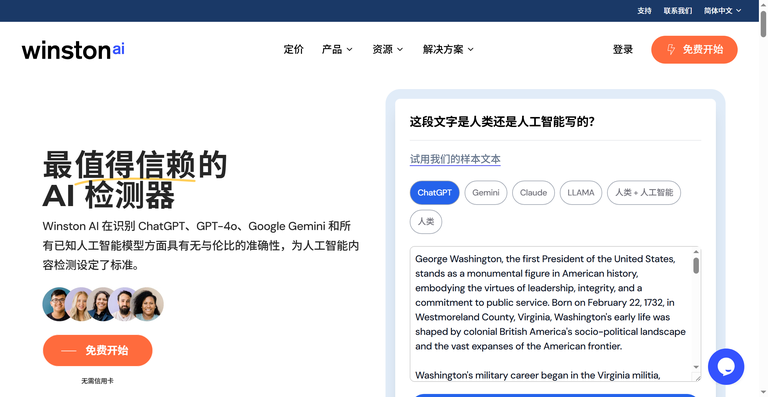Click the text area scroll-up arrow

click(696, 252)
